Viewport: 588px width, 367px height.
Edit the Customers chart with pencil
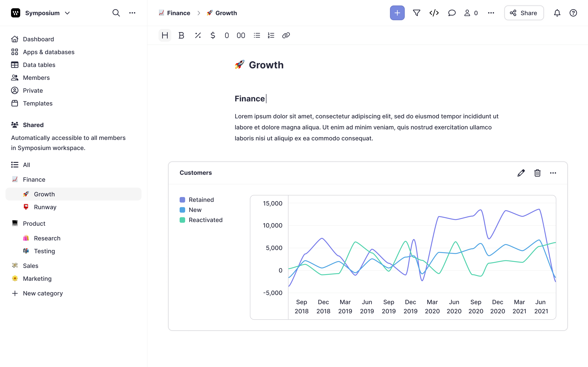(521, 173)
